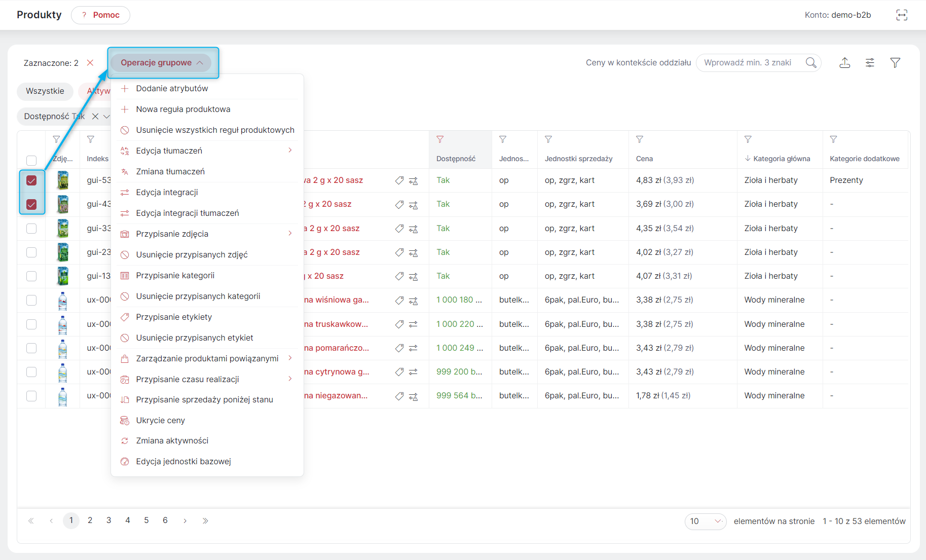Go to page 3 in pagination
926x560 pixels.
tap(108, 520)
